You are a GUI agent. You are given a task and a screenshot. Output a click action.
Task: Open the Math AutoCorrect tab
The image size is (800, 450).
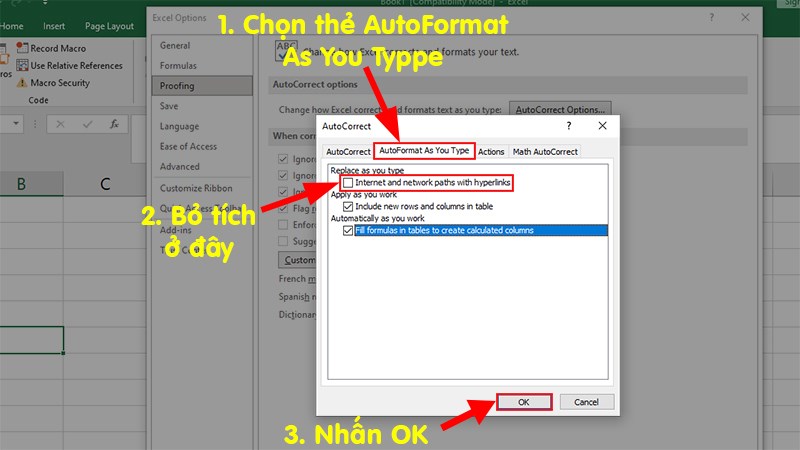click(545, 151)
